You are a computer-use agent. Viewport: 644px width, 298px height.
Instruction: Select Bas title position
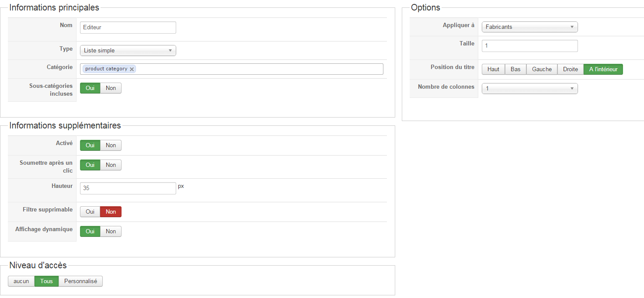(515, 69)
